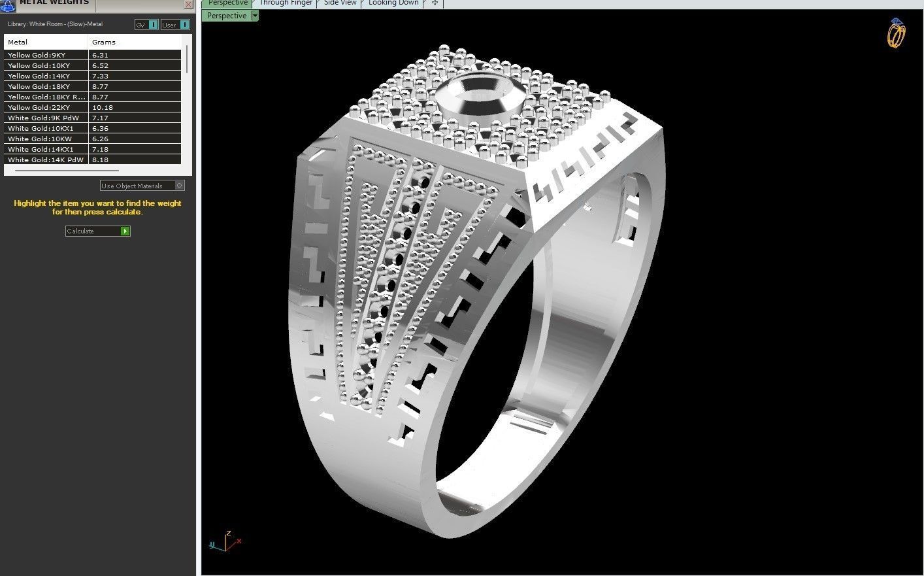Select the Yellow Gold:18KY row
Screen dimensions: 924x576
pyautogui.click(x=93, y=86)
